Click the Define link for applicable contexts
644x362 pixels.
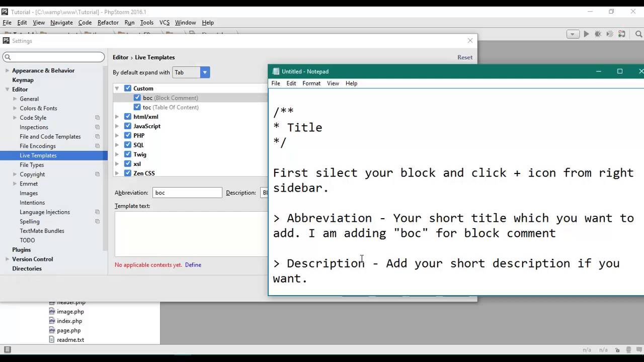coord(193,265)
